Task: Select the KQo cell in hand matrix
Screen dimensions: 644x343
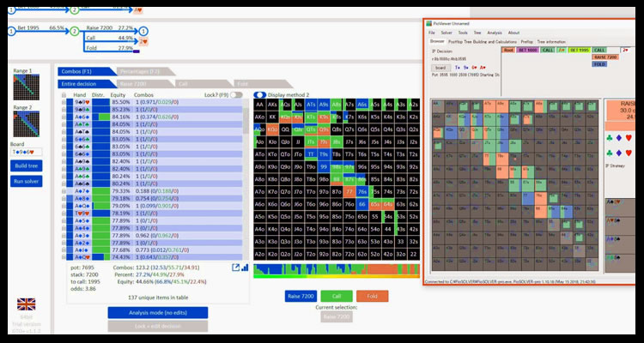Action: click(272, 129)
